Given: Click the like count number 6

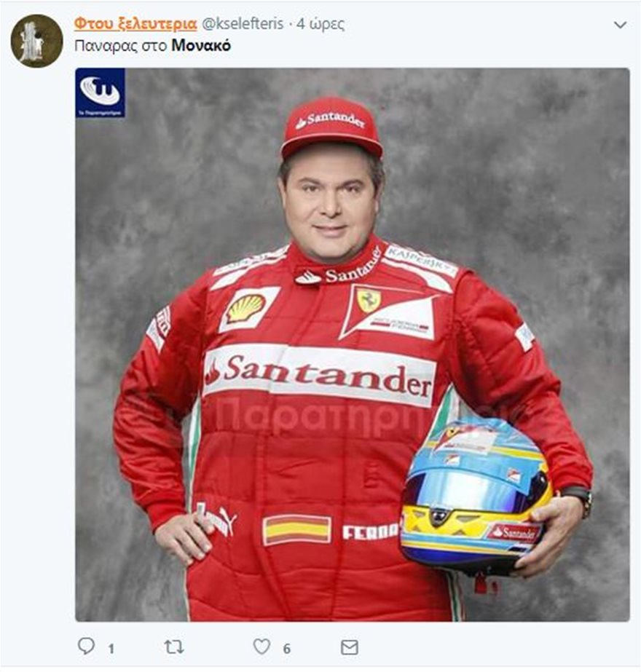Looking at the screenshot, I should coord(286,649).
